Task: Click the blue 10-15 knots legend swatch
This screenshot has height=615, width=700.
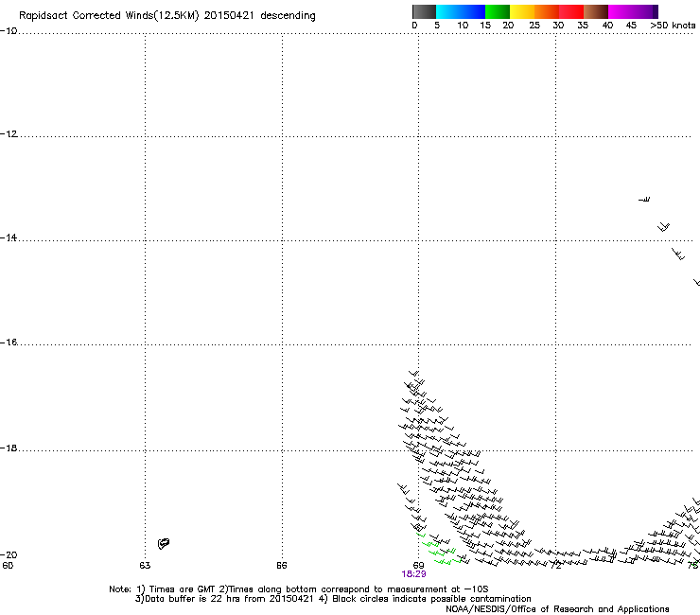Action: coord(473,11)
